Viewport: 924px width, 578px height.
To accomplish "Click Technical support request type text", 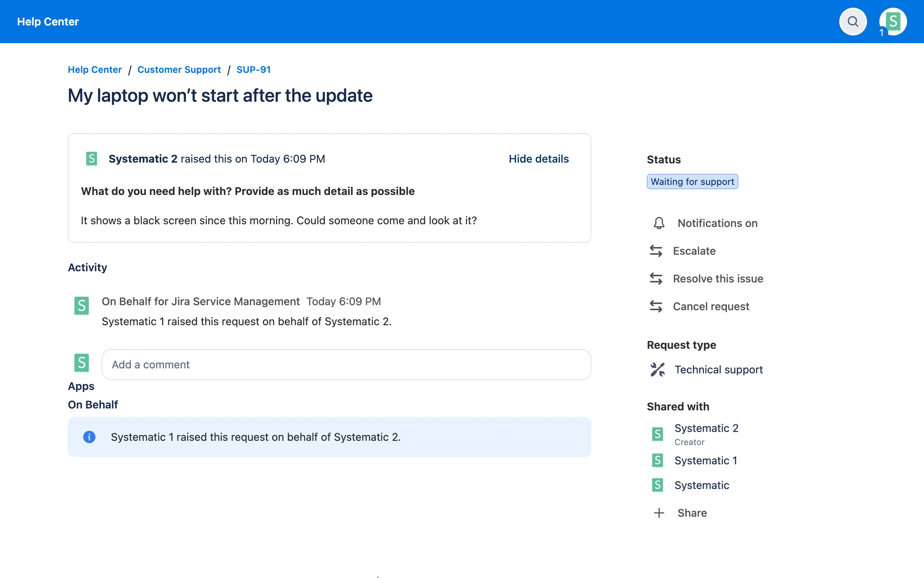I will (719, 370).
